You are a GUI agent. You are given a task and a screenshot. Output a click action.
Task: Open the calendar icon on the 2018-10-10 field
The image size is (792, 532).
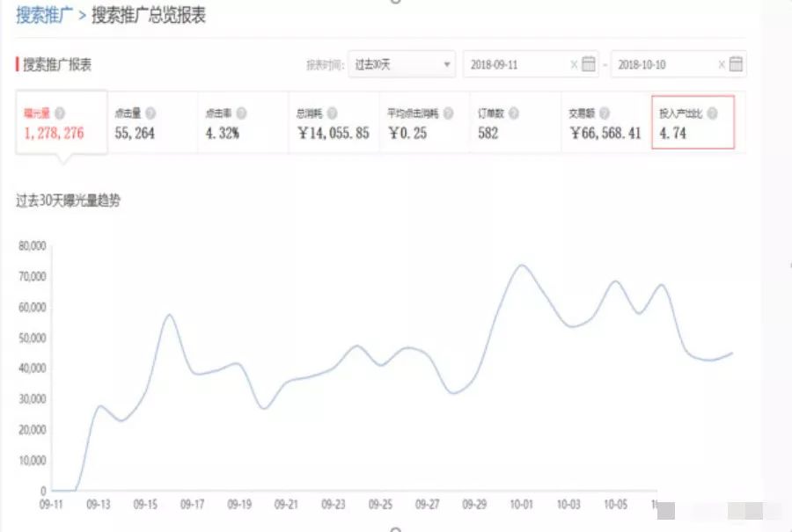(x=734, y=63)
